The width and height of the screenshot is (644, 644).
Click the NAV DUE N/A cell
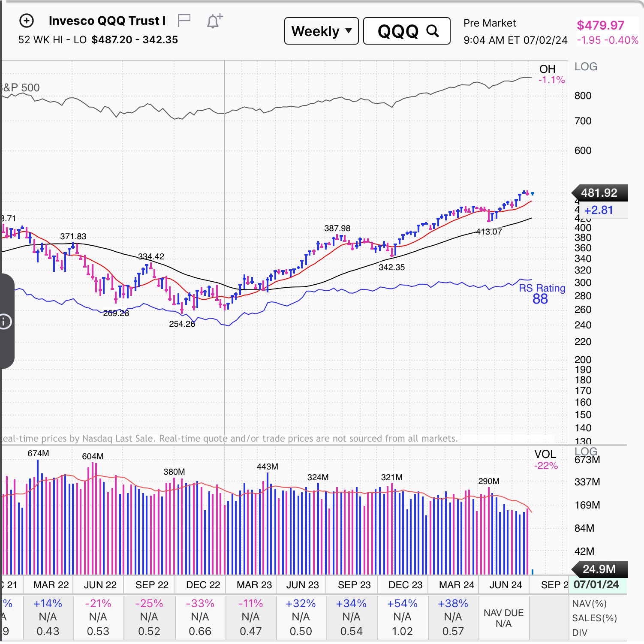point(503,618)
